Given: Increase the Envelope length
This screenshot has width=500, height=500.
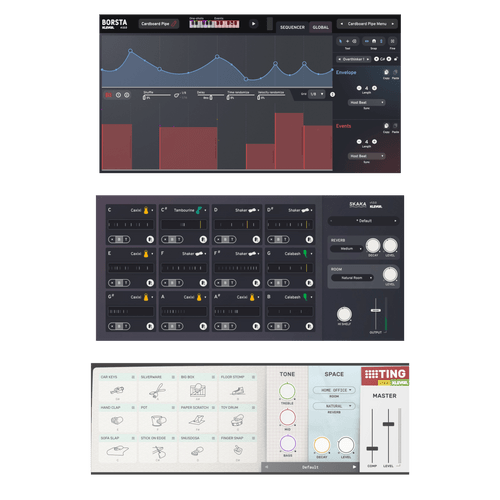Looking at the screenshot, I should pos(374,88).
